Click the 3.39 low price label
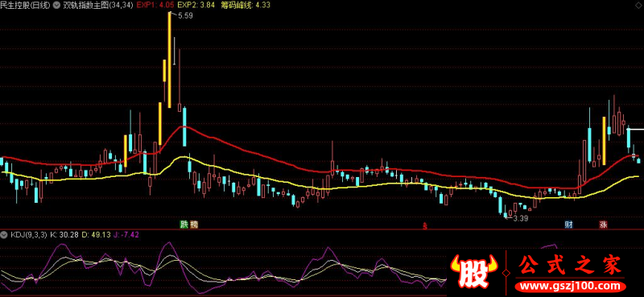The image size is (644, 297). click(x=520, y=218)
